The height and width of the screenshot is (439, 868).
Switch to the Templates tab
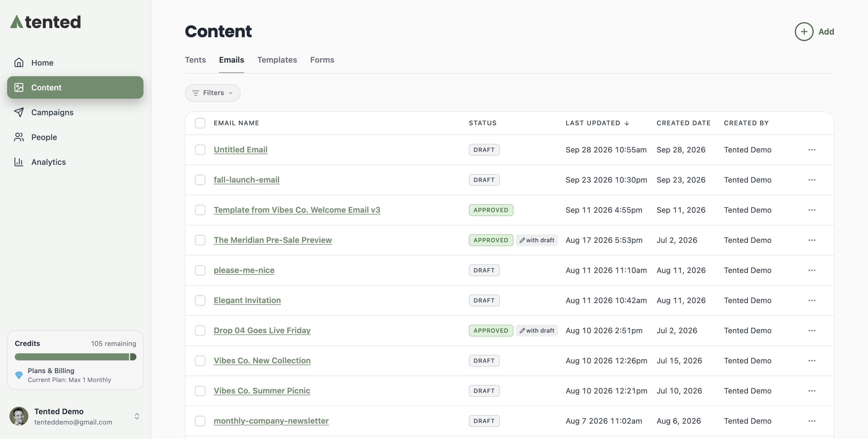tap(277, 60)
